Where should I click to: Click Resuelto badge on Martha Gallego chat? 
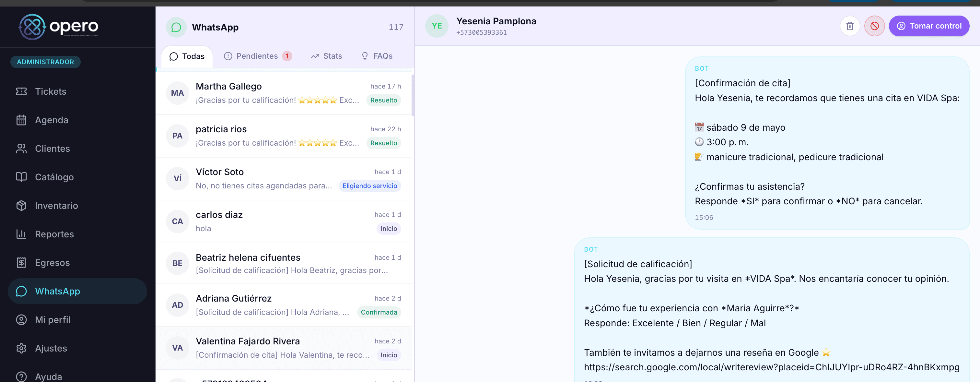click(383, 100)
